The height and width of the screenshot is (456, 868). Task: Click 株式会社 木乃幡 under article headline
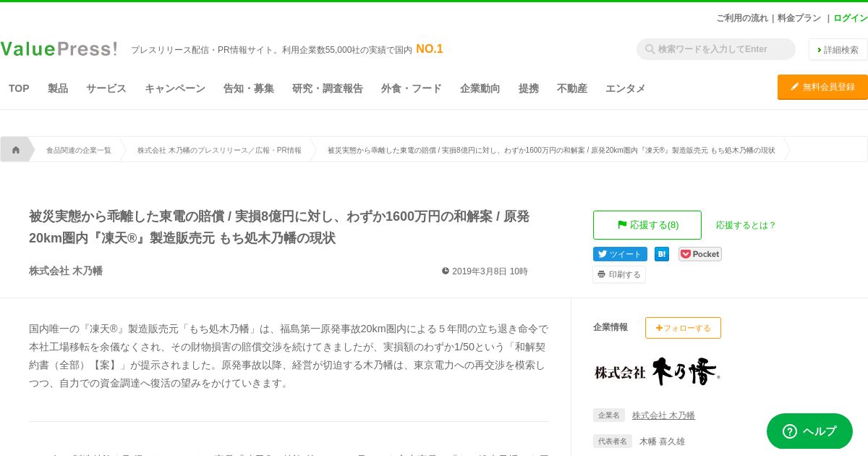[x=66, y=271]
